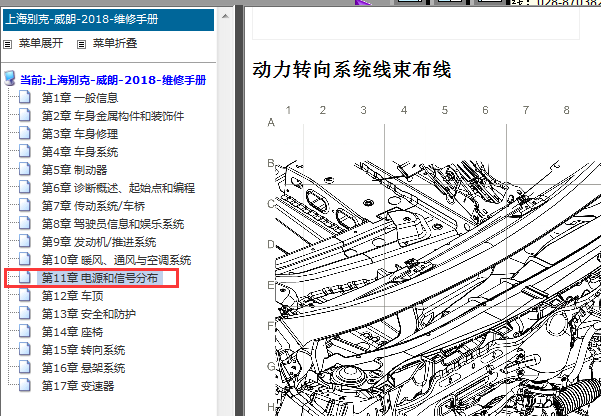The image size is (601, 416).
Task: Select 第3章 车身修理 chapter
Action: [x=80, y=134]
